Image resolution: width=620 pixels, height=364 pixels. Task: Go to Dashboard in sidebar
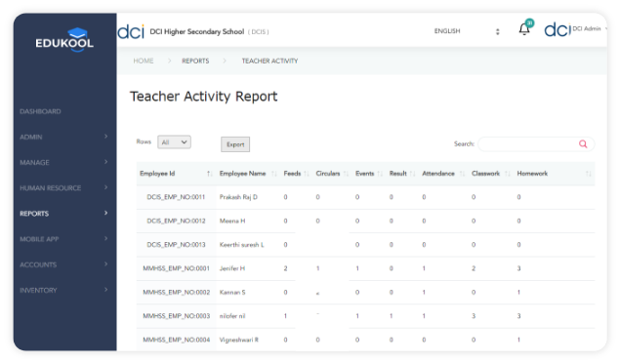40,111
